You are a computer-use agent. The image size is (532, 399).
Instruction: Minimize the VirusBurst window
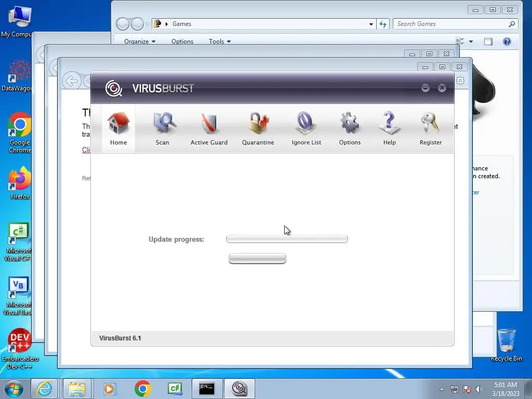425,88
